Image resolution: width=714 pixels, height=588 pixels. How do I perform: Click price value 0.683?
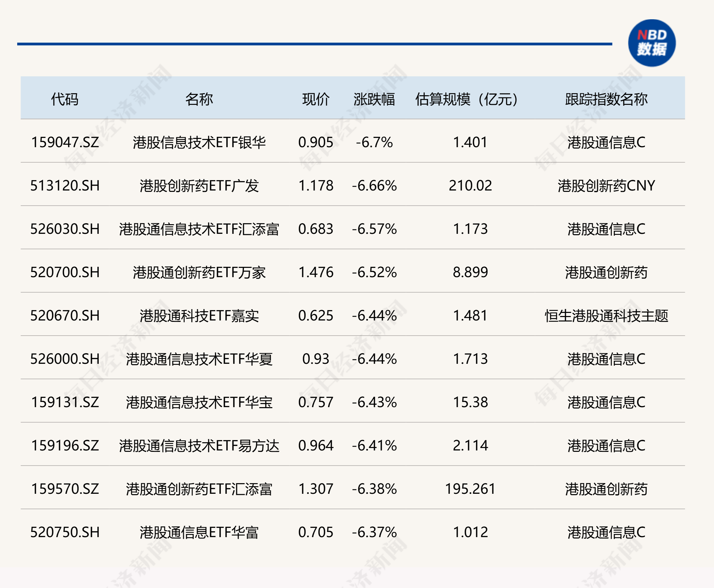click(316, 229)
